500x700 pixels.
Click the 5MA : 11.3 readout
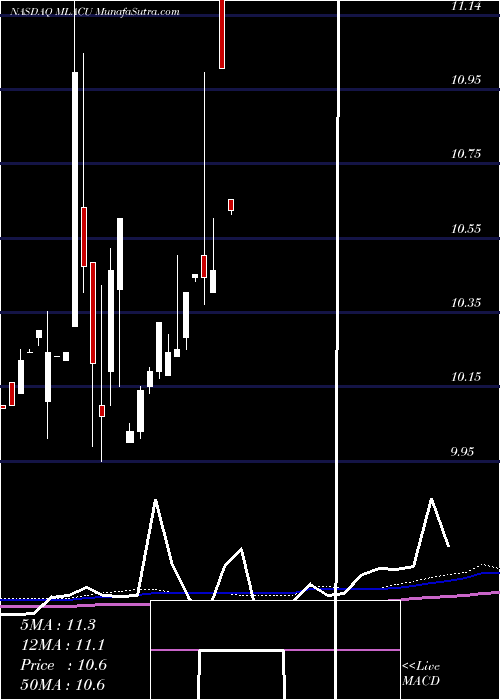(58, 625)
